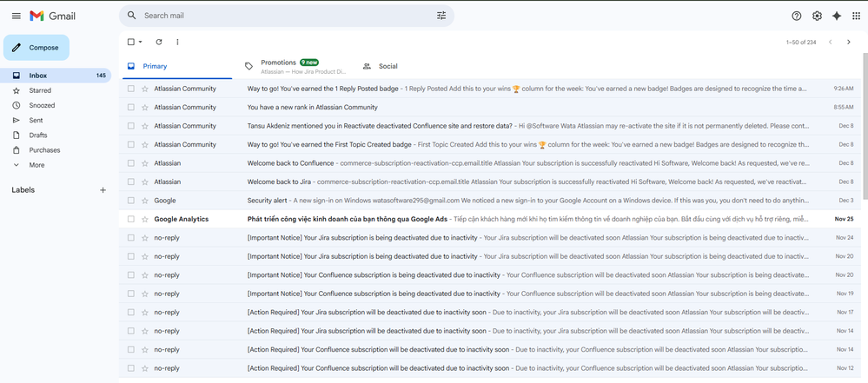Select the Google Analytics email checkbox
This screenshot has width=868, height=383.
click(130, 219)
